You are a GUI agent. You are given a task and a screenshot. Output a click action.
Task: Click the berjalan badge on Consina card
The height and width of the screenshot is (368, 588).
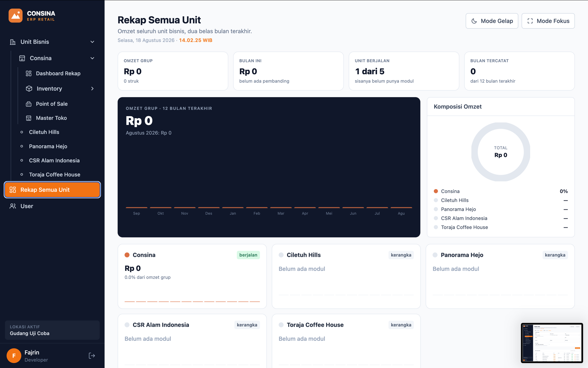click(248, 255)
